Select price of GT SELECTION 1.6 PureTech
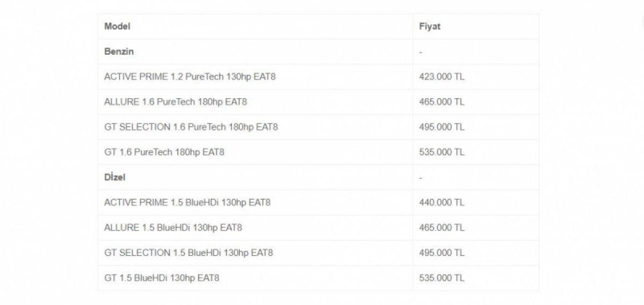 click(x=442, y=127)
